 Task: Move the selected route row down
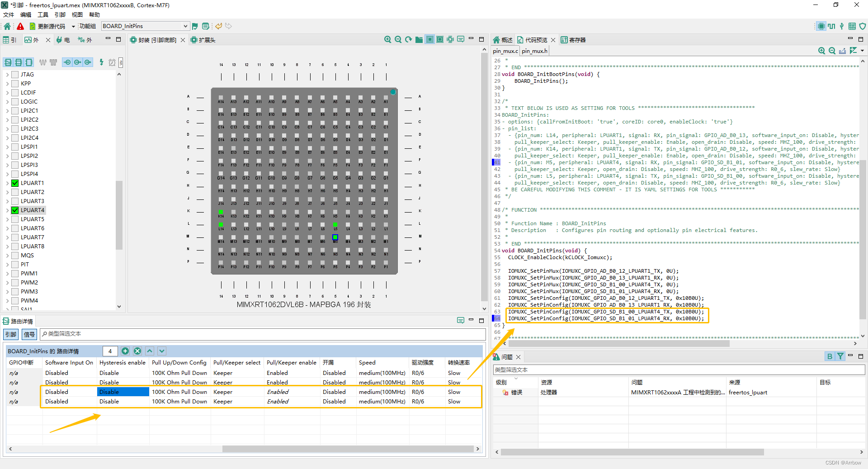tap(162, 351)
